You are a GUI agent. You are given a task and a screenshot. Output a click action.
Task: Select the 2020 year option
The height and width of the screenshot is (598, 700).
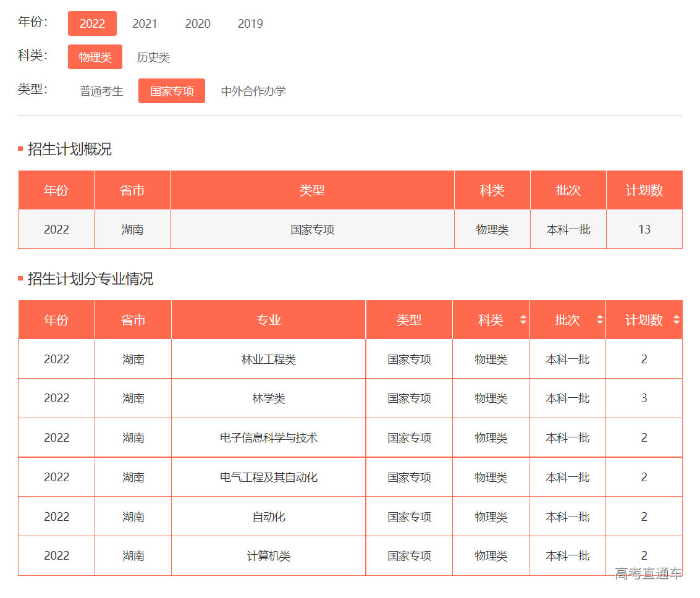tap(197, 23)
